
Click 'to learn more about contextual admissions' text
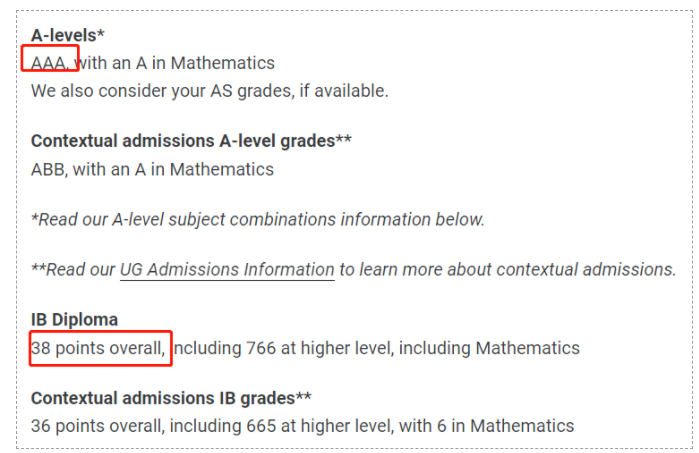[508, 270]
